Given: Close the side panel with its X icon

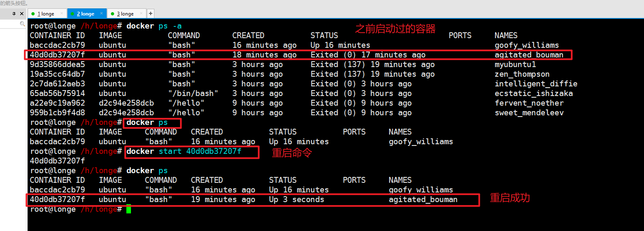Looking at the screenshot, I should pos(22,14).
